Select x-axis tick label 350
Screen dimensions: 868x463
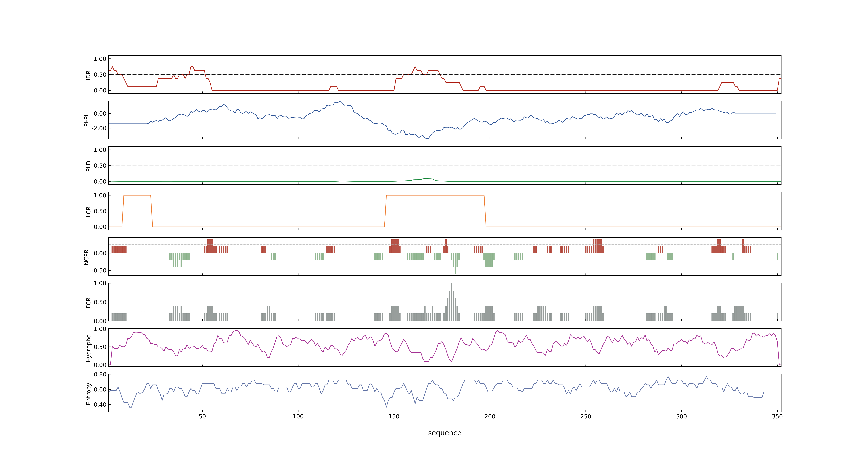[777, 416]
